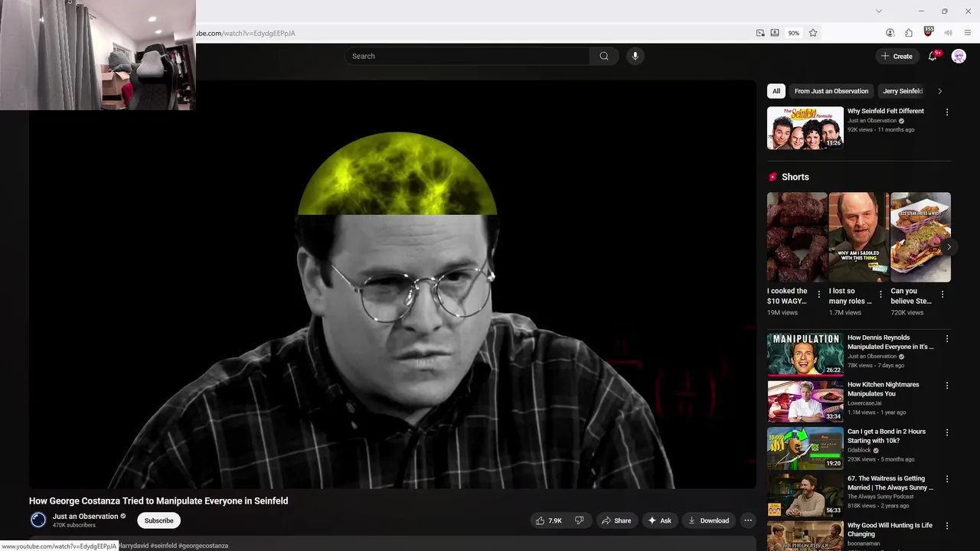Open The Waitress is Getting Married video
The width and height of the screenshot is (980, 551).
point(805,494)
